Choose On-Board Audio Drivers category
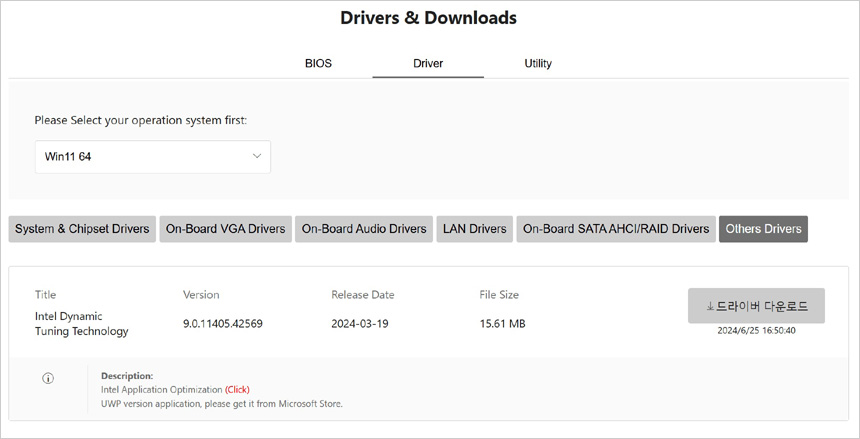The image size is (860, 439). point(364,229)
